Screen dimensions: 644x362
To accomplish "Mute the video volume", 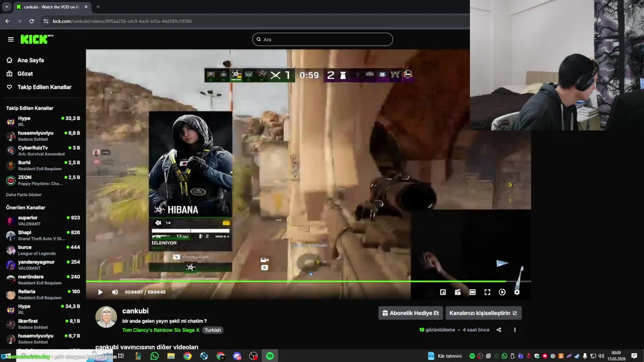I will click(x=115, y=292).
